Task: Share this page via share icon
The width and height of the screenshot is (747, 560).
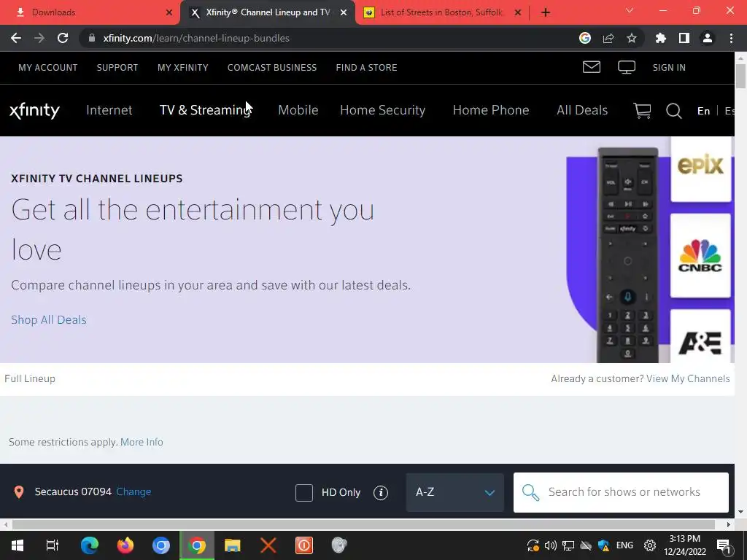Action: 608,38
